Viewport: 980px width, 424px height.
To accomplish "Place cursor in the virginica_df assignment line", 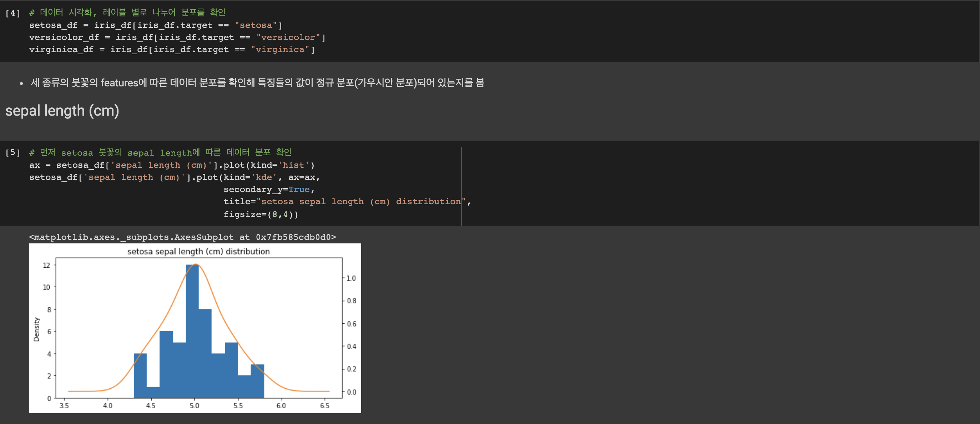I will coord(172,50).
